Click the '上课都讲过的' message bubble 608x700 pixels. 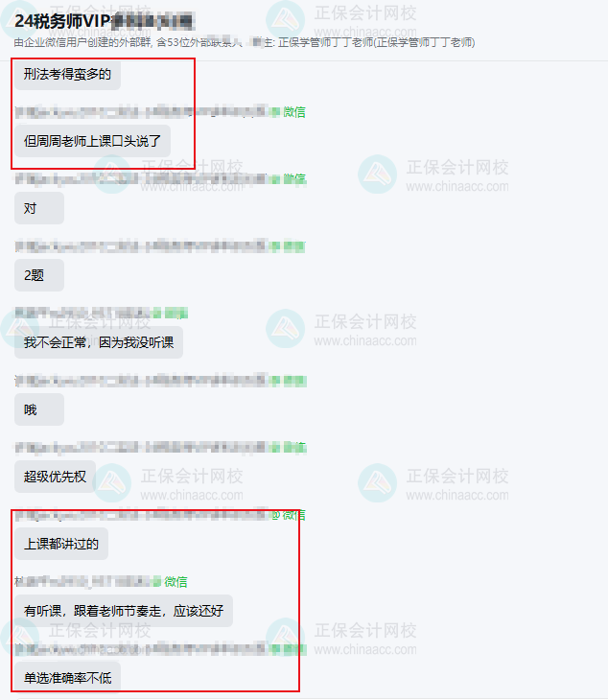click(x=61, y=544)
